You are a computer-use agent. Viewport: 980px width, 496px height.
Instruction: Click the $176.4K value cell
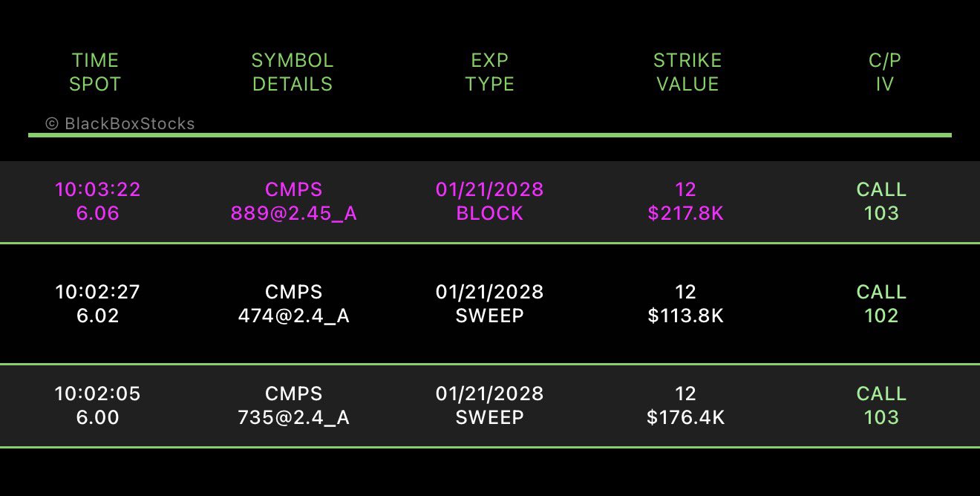point(686,417)
